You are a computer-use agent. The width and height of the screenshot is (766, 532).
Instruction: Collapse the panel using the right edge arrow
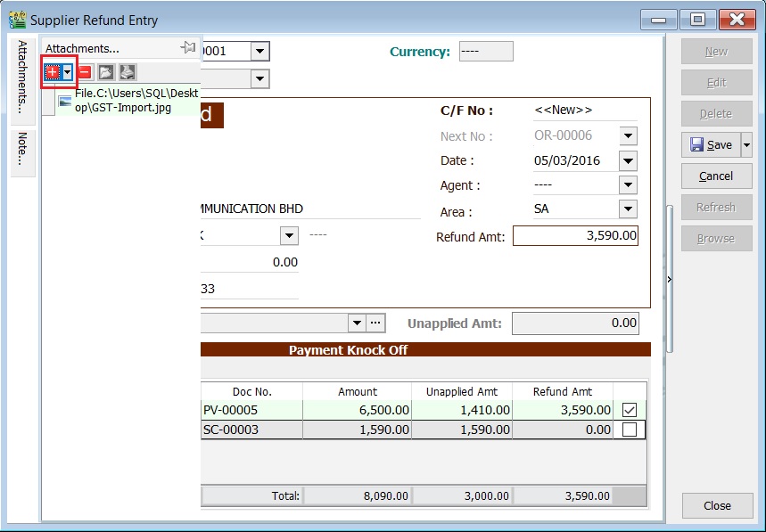[668, 277]
